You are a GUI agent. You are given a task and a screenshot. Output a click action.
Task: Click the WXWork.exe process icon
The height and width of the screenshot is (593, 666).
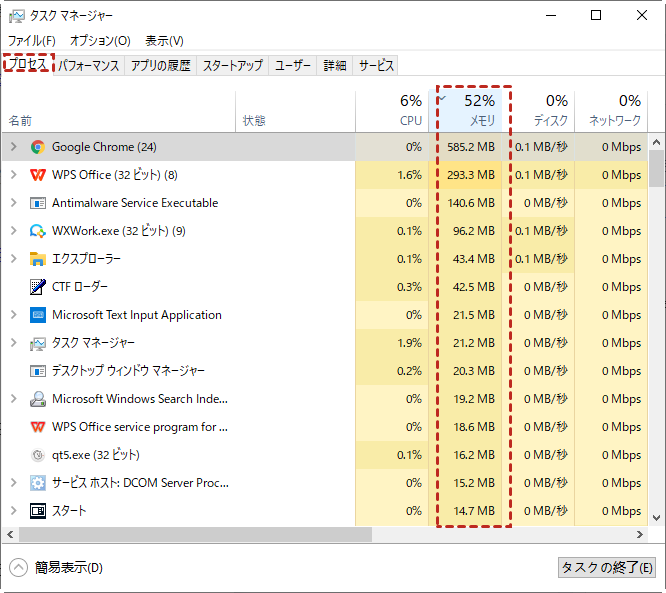click(38, 231)
